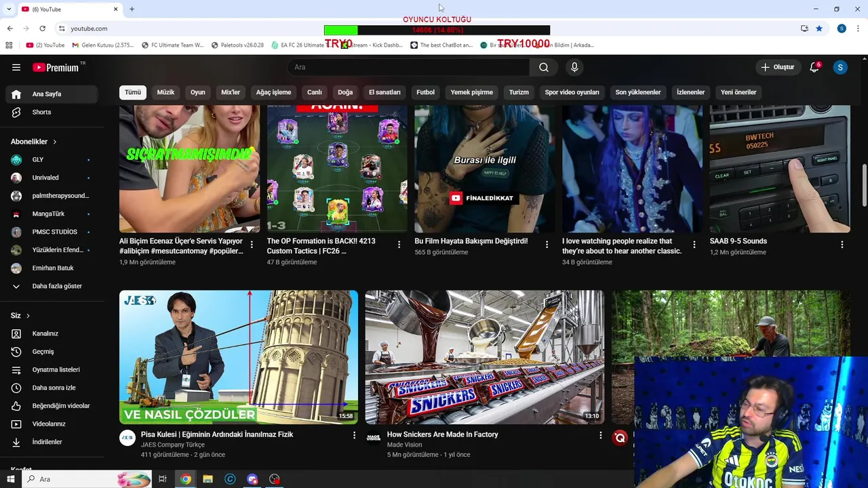Open options menu for Pisa Kulesi video
The image size is (868, 488).
(354, 435)
